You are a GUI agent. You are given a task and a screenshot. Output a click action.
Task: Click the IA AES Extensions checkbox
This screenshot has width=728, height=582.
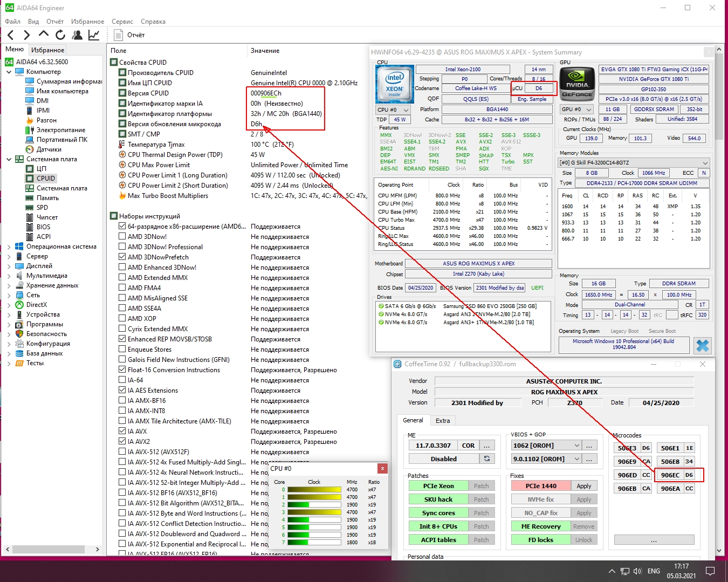click(x=122, y=391)
